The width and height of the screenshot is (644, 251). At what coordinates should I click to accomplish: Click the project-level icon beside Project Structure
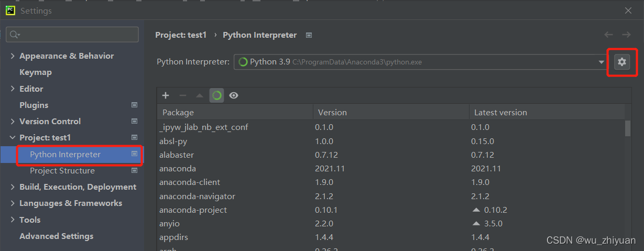134,170
